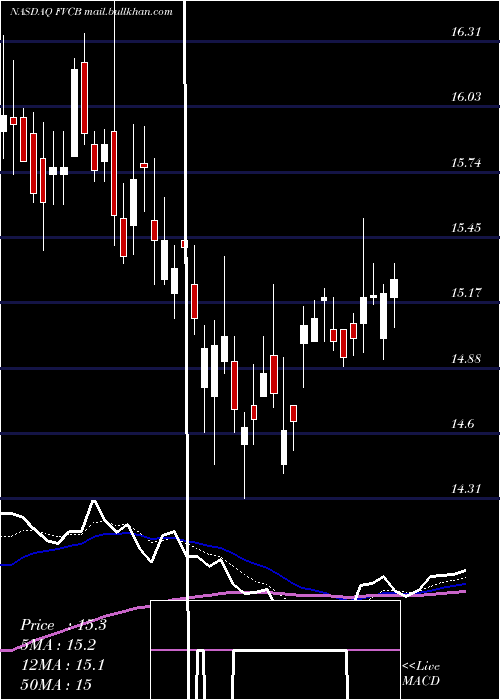Click the 14.6 price axis label
The image size is (500, 700).
coord(462,424)
